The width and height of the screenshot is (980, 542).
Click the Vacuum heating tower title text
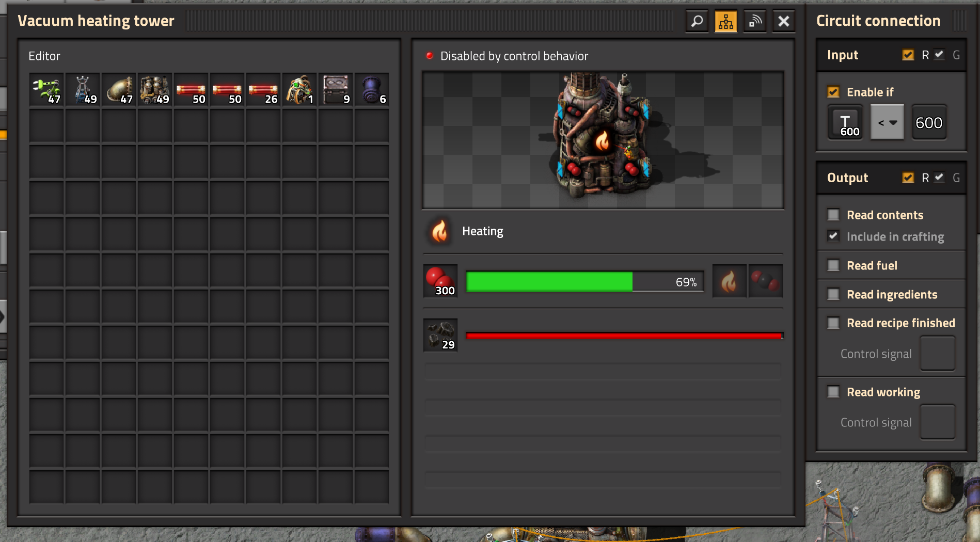(x=96, y=21)
